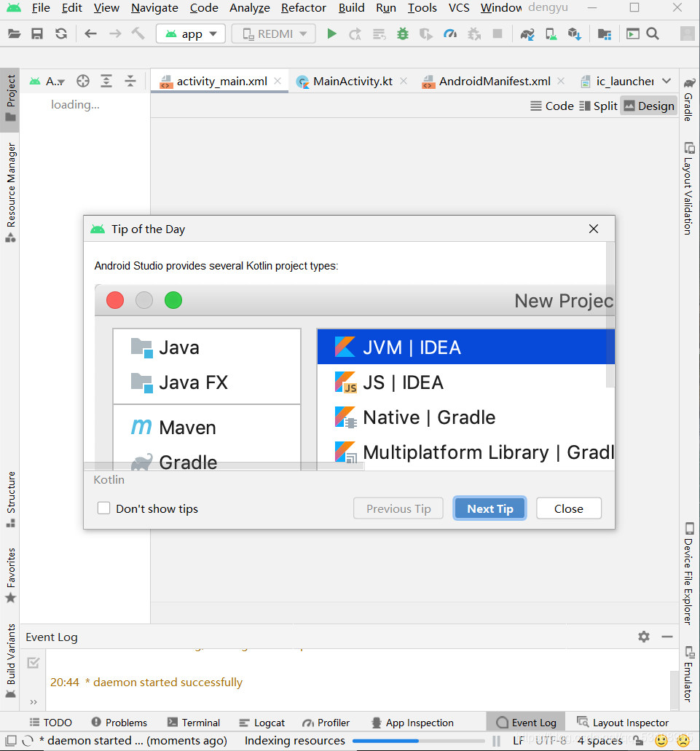
Task: Open the Navigate menu
Action: [154, 8]
